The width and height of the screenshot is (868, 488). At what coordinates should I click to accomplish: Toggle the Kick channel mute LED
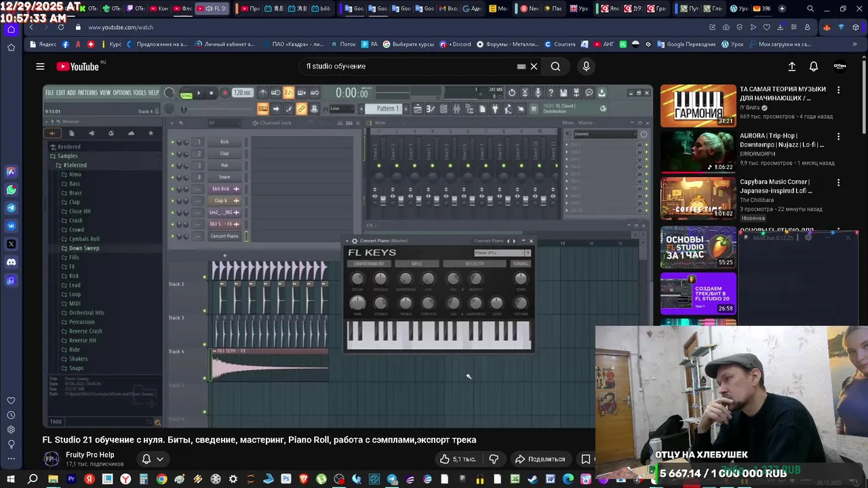click(x=172, y=142)
